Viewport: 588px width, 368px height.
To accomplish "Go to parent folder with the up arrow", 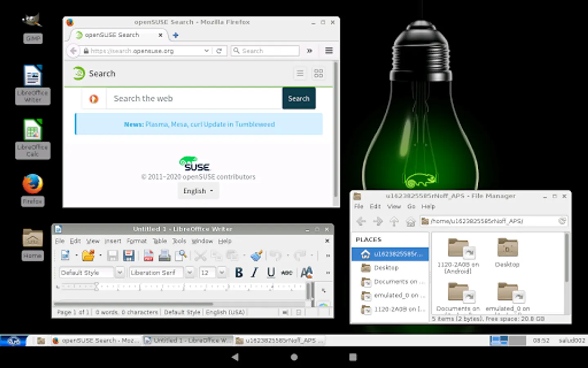I will [x=394, y=222].
